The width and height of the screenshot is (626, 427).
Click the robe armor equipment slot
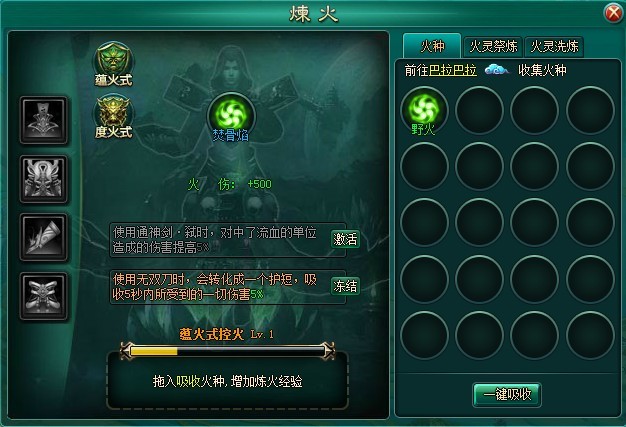(x=44, y=120)
